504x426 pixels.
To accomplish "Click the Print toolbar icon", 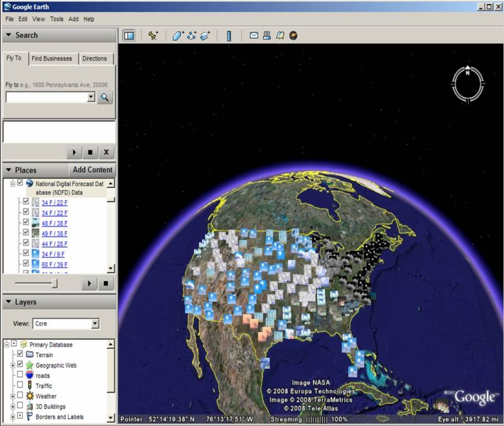I will tap(266, 35).
